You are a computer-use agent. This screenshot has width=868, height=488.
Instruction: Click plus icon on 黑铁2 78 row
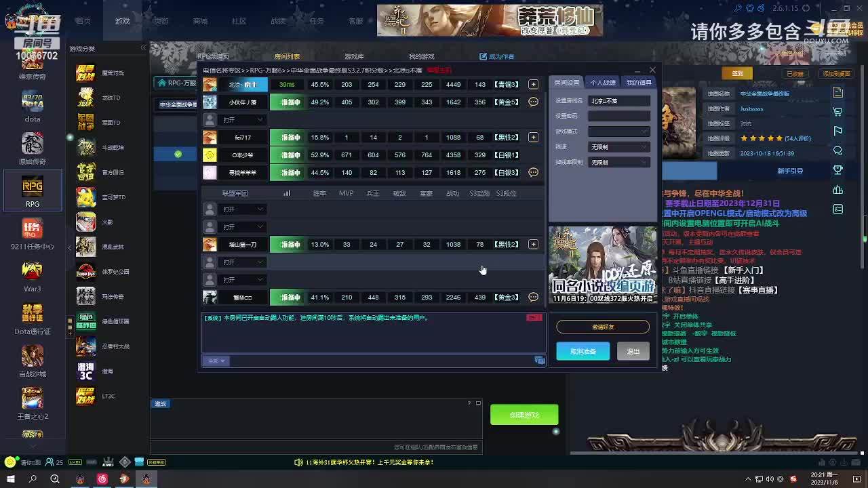533,244
